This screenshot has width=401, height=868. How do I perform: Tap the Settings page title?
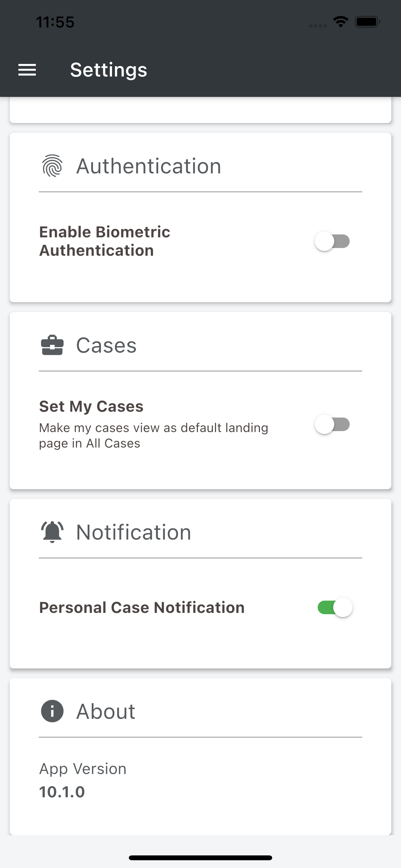click(108, 70)
